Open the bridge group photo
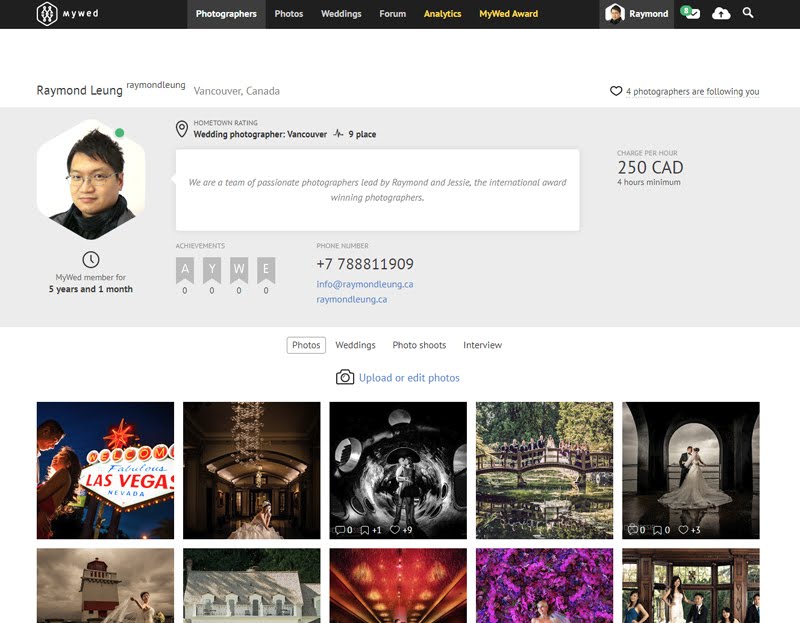The height and width of the screenshot is (623, 800). [544, 470]
